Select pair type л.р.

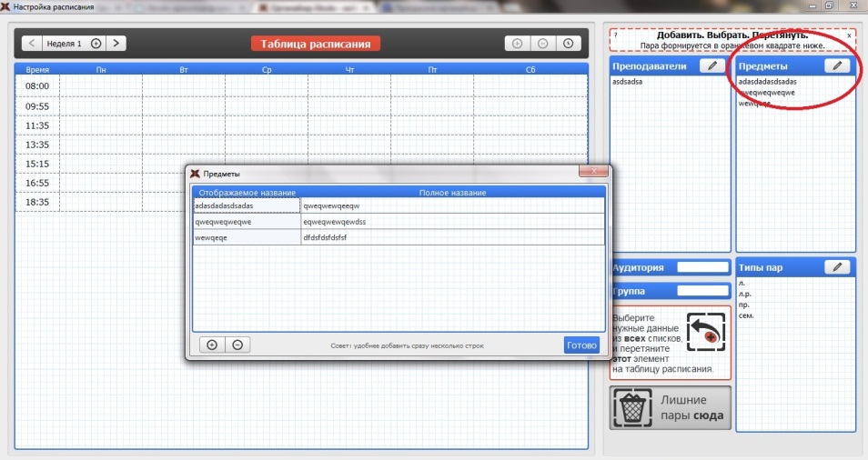point(744,295)
